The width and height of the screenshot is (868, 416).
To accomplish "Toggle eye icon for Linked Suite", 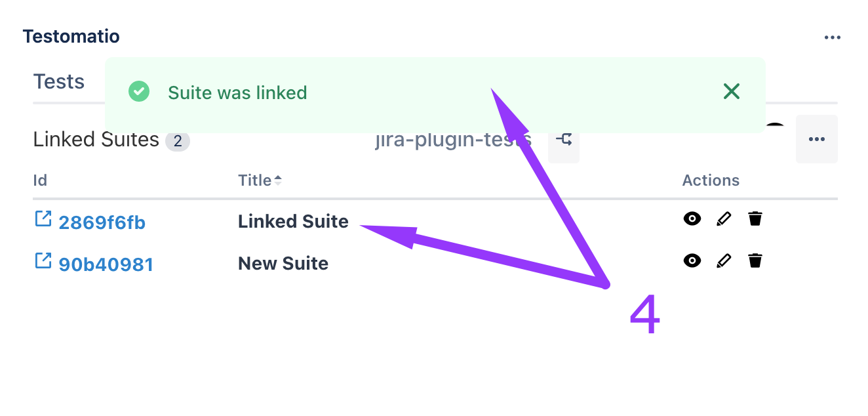I will coord(692,219).
